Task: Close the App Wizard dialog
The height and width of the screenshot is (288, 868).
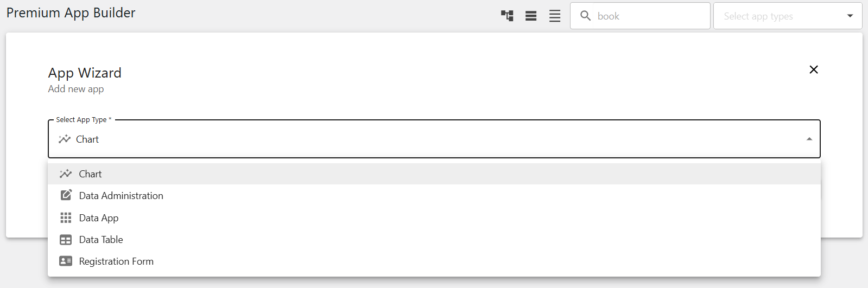Action: (x=814, y=69)
